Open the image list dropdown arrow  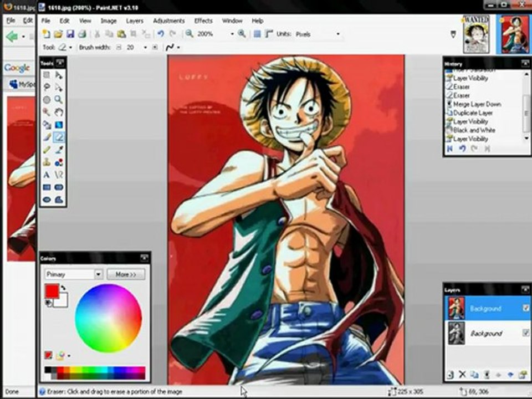(x=453, y=34)
